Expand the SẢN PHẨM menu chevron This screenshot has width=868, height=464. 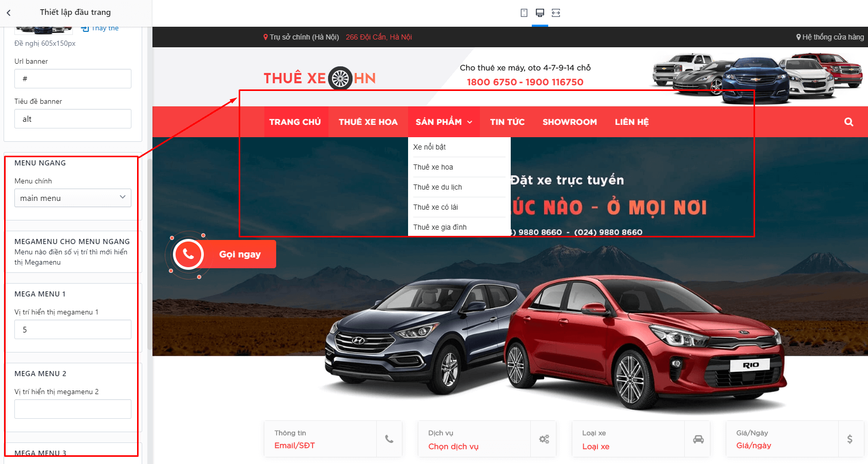(470, 122)
